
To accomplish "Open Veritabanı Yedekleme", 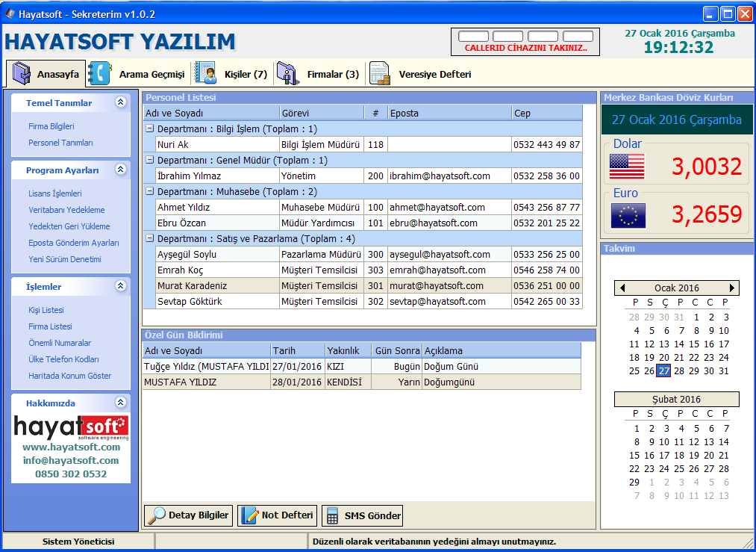I will tap(66, 210).
